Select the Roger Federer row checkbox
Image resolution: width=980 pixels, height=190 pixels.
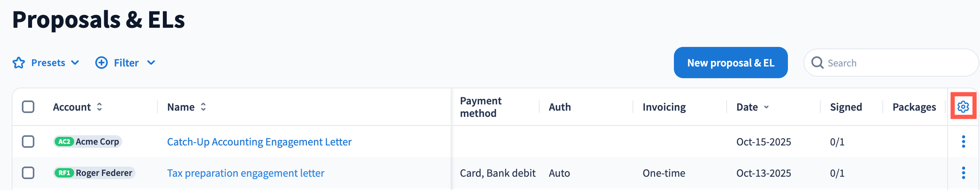tap(28, 173)
